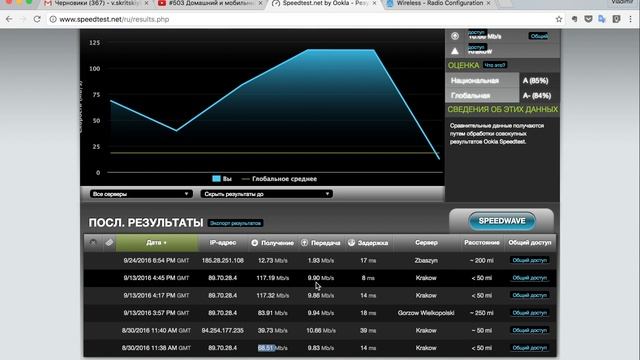Close the Wireless - Radio Configuration tab
The height and width of the screenshot is (360, 640).
[x=489, y=3]
